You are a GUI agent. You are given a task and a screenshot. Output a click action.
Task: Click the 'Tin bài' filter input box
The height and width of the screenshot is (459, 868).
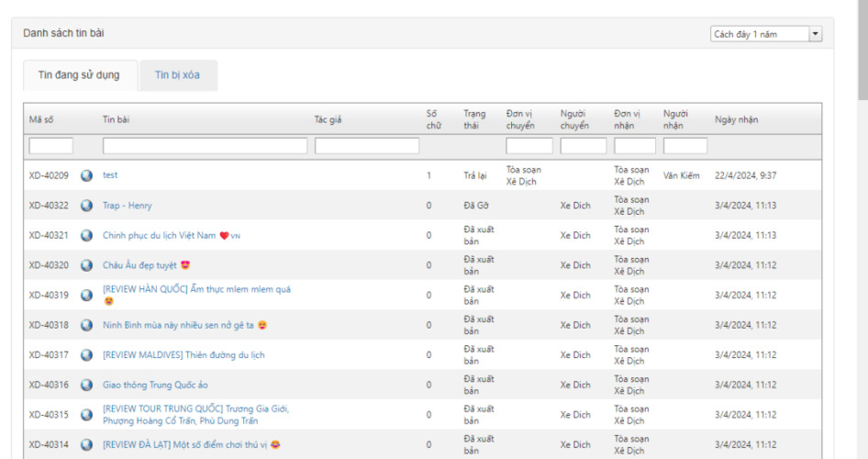click(205, 146)
